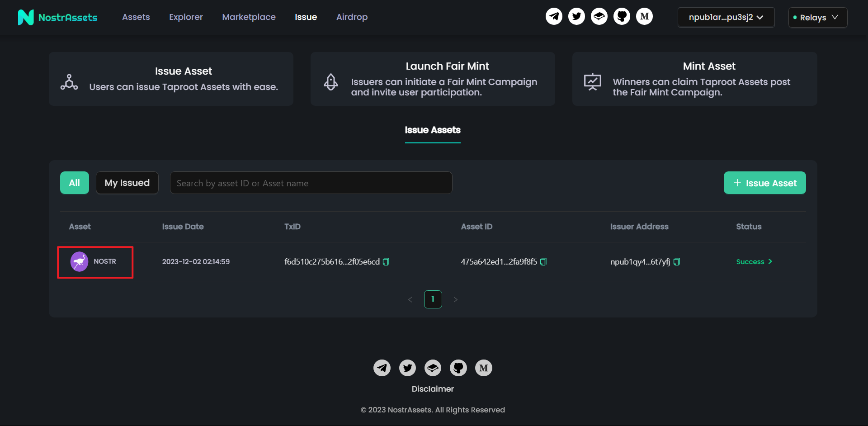Go to previous page arrow
Viewport: 868px width, 426px height.
[x=410, y=299]
